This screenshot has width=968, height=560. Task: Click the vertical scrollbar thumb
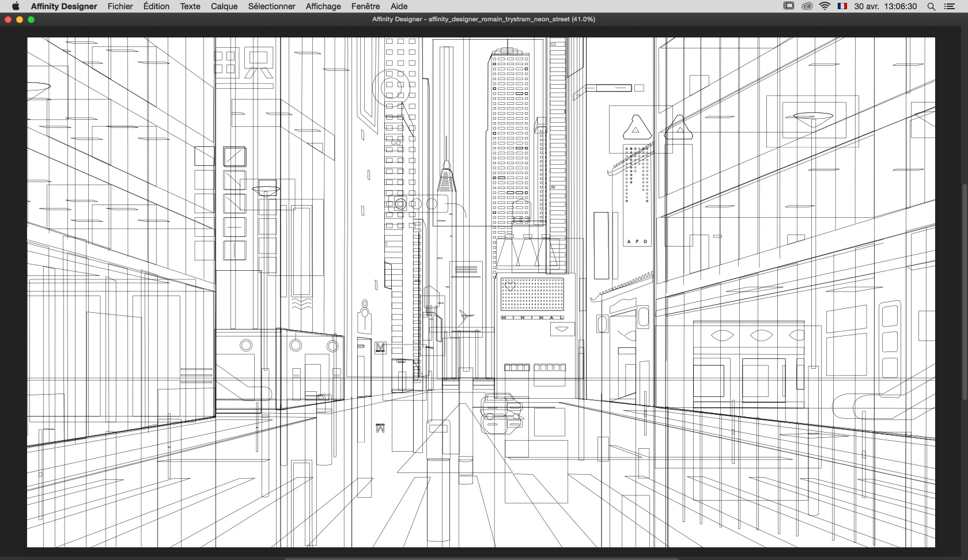click(965, 292)
